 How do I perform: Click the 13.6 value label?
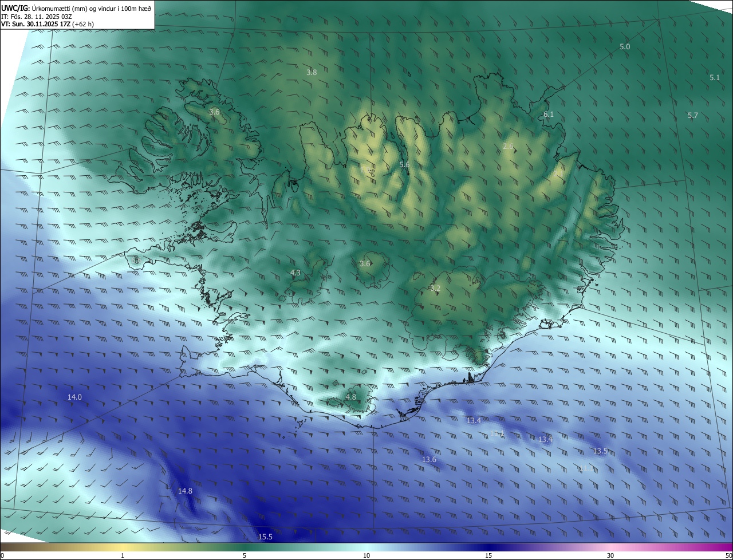[429, 459]
